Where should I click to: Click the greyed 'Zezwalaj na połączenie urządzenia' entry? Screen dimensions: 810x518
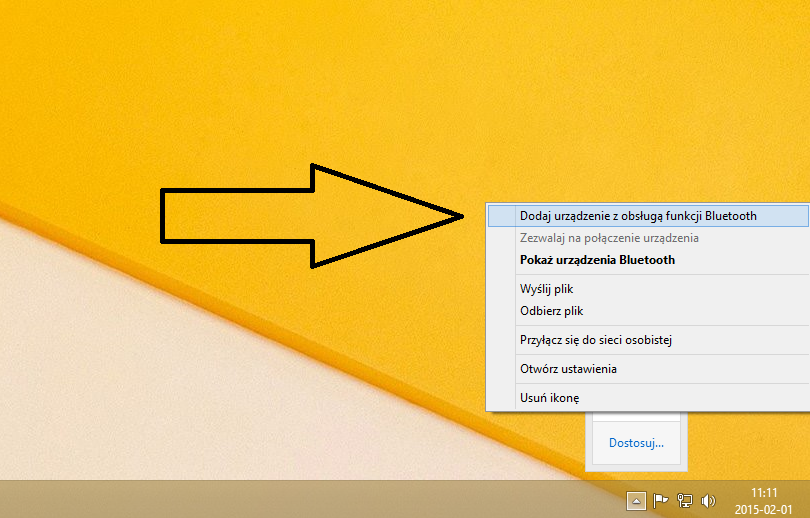point(609,238)
